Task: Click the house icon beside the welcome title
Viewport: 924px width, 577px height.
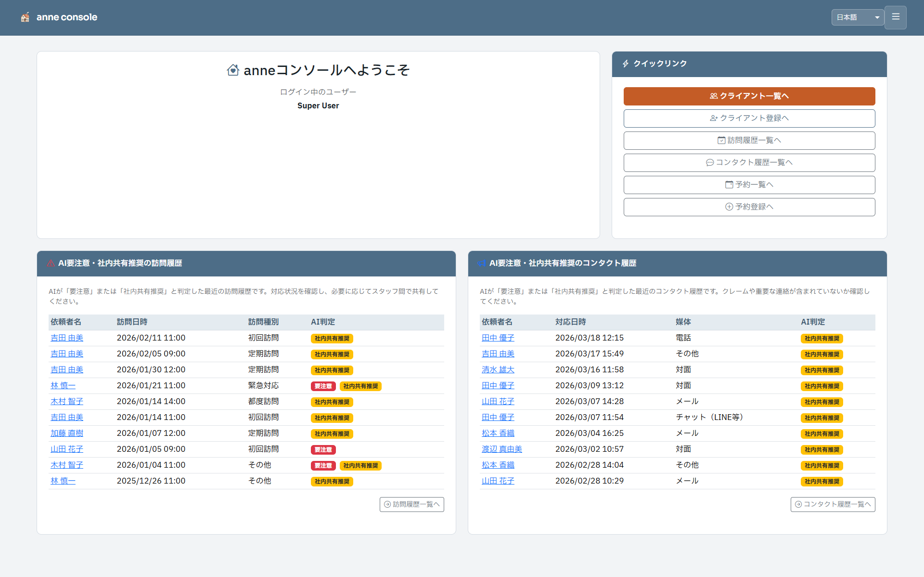Action: [x=233, y=70]
